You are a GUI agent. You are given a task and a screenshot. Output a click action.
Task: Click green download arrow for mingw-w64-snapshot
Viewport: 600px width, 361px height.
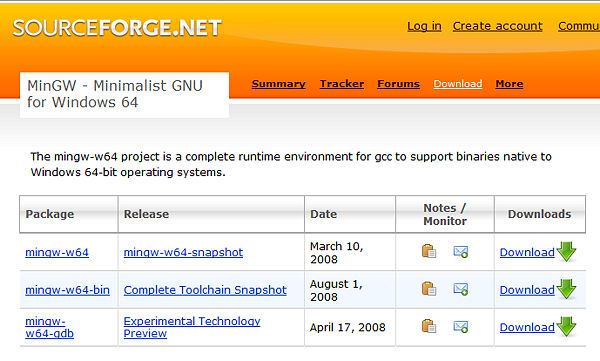pos(566,252)
